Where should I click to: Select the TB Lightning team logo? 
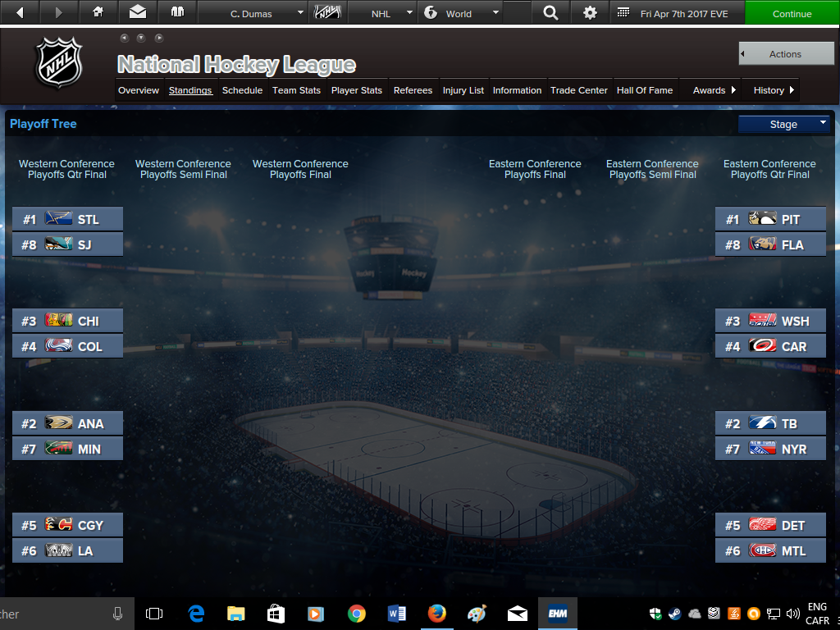(762, 423)
